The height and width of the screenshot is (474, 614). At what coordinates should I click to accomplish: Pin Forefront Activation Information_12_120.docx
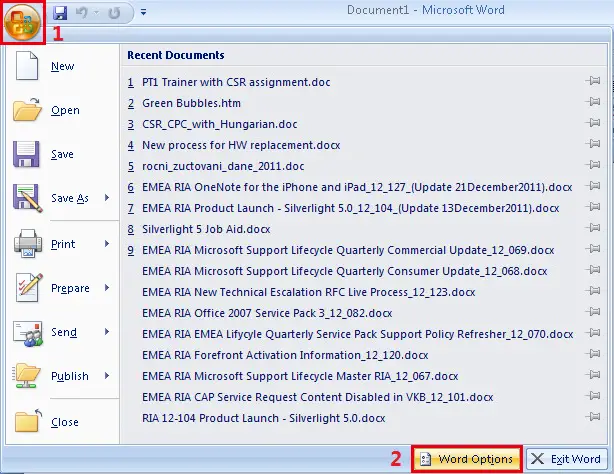click(593, 354)
